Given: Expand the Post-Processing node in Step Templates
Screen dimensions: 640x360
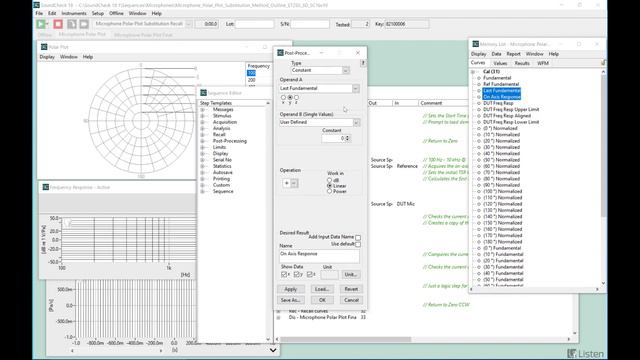Looking at the screenshot, I should [202, 141].
